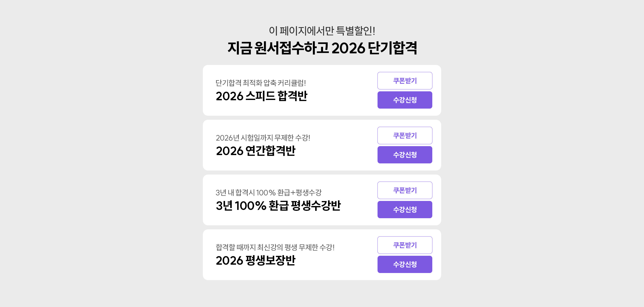Screen dimensions: 644x307
Task: Click 수강신청 for 2026 연간합격반
Action: [405, 155]
